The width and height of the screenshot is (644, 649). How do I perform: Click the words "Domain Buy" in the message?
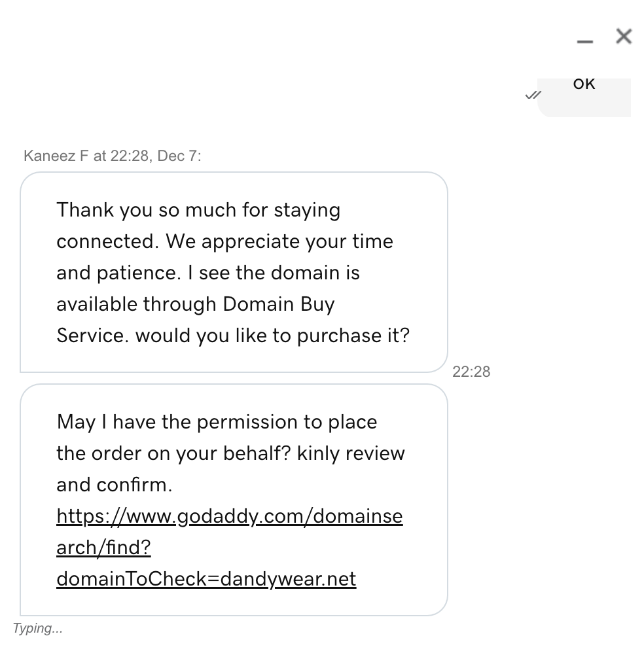(x=279, y=304)
